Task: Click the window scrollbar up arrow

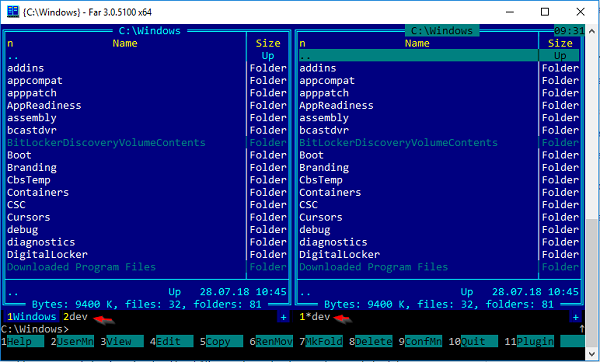Action: pyautogui.click(x=592, y=31)
